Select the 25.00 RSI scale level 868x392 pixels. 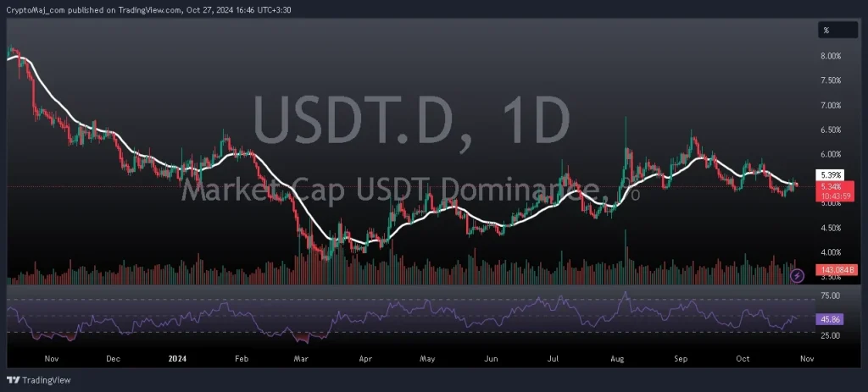[x=831, y=336]
